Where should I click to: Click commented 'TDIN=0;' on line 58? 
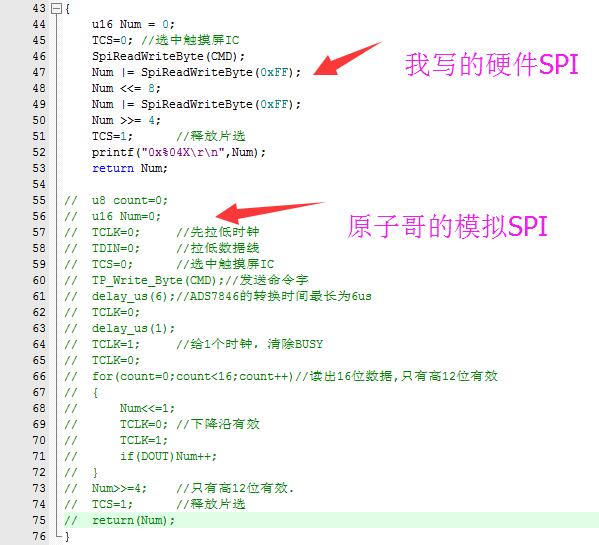[116, 249]
